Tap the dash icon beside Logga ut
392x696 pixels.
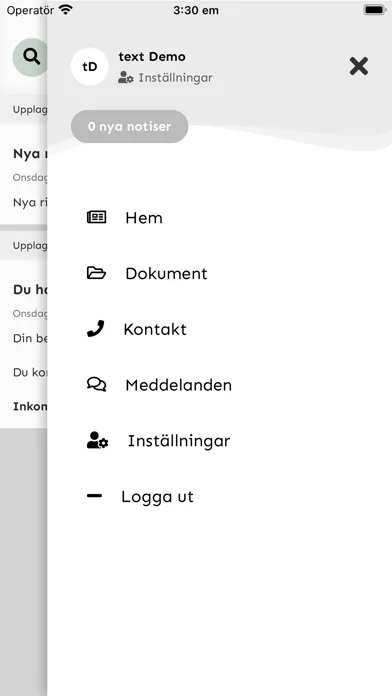[95, 496]
